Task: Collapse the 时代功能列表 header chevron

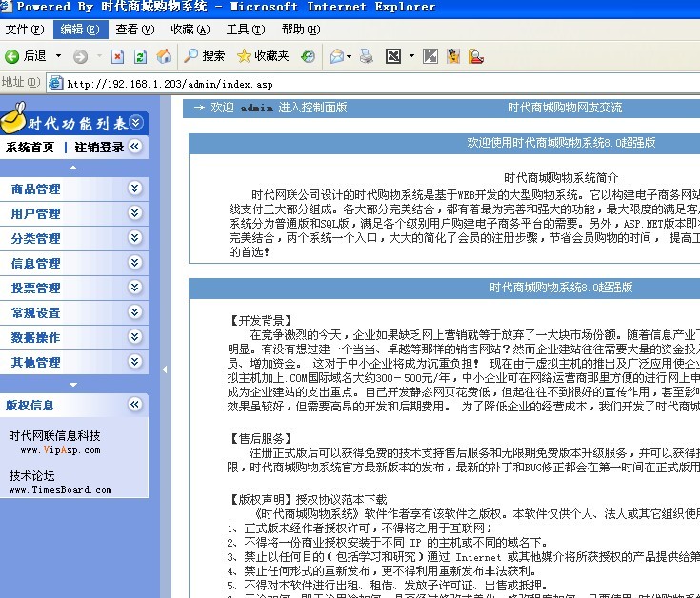Action: pos(136,122)
